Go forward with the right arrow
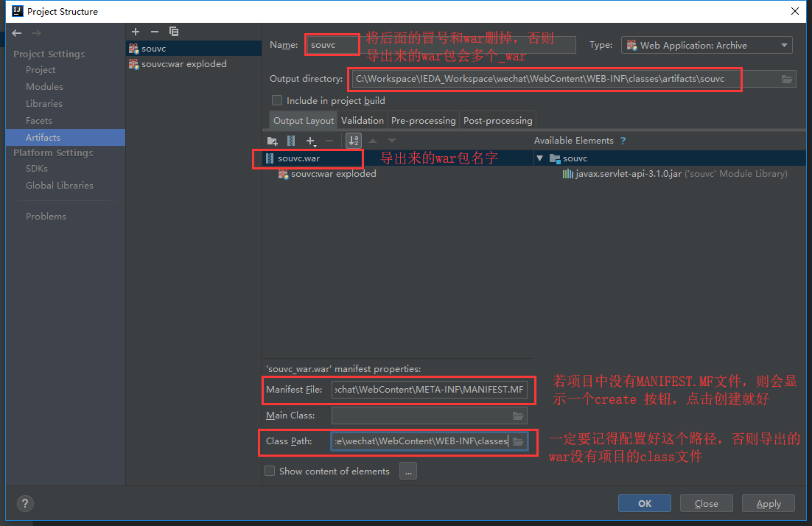This screenshot has width=812, height=526. [36, 33]
